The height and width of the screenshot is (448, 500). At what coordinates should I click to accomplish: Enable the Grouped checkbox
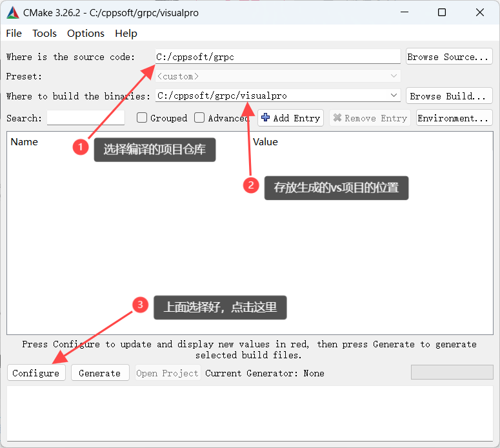[x=141, y=117]
